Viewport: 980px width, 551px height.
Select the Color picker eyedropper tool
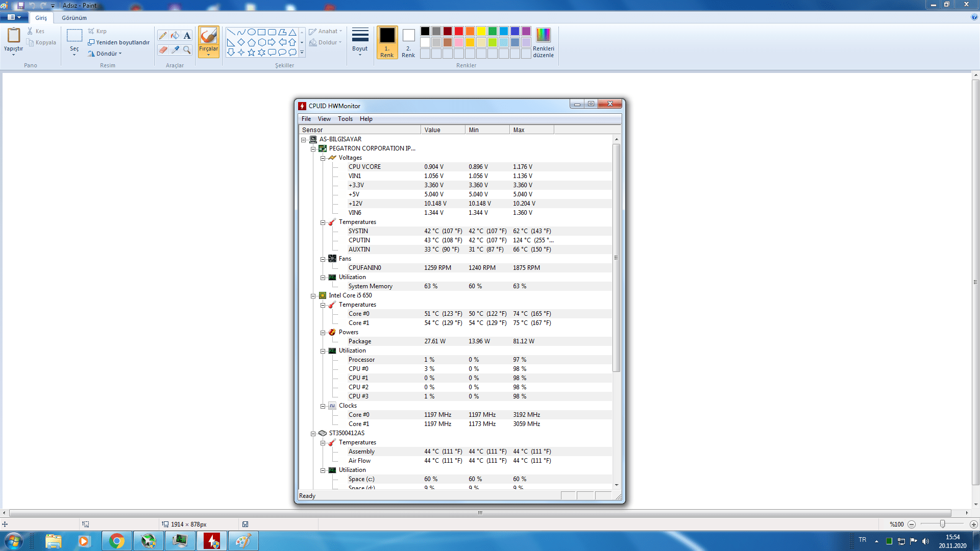point(175,49)
